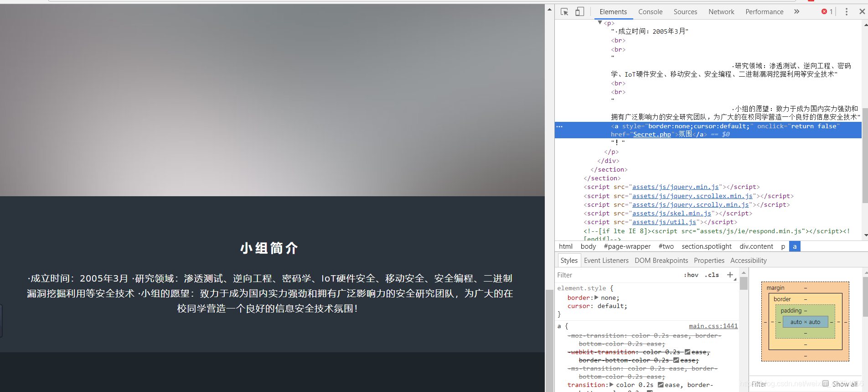Select the Event Listeners sidebar tab
This screenshot has width=868, height=392.
(606, 261)
